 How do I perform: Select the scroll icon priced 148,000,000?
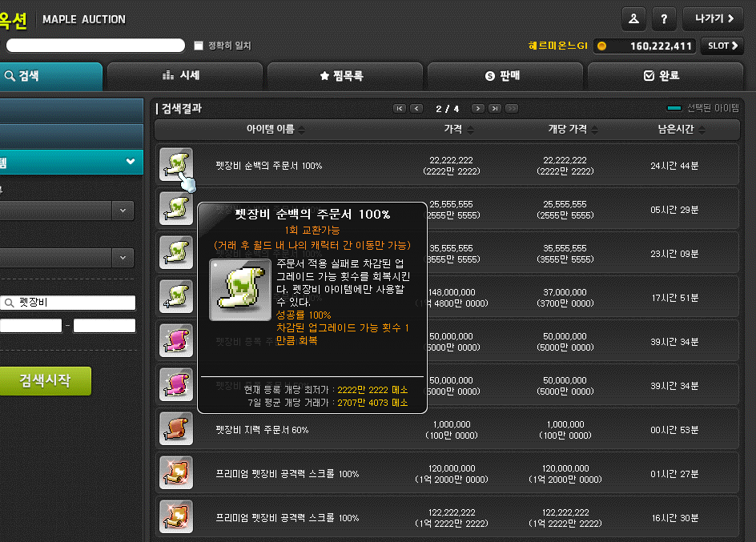click(176, 296)
